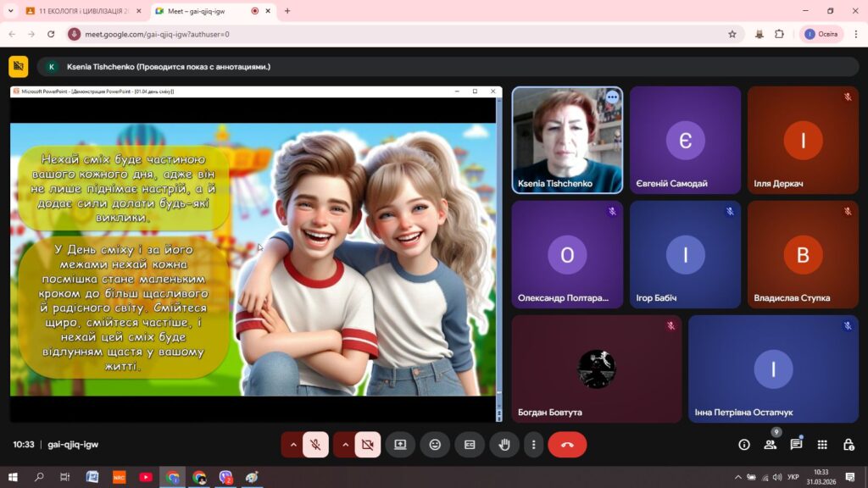
Task: Open a new browser tab
Action: 287,11
